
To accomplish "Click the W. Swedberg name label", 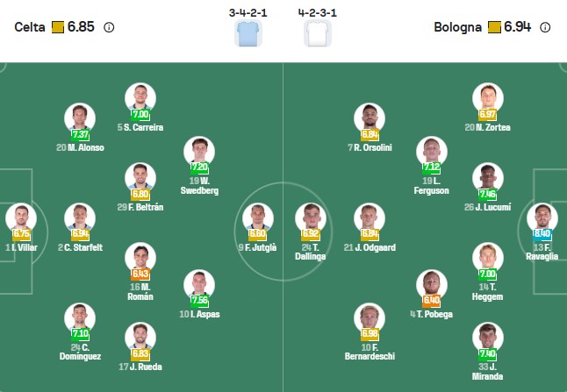I will [x=199, y=185].
